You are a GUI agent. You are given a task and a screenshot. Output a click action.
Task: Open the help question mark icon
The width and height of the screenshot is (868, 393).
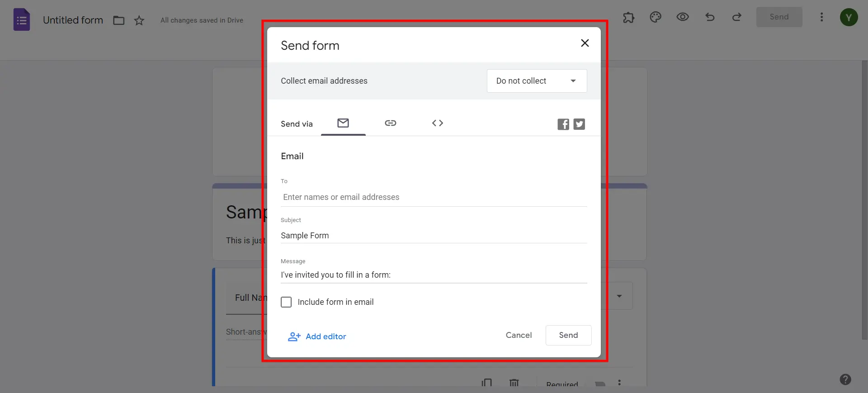[x=845, y=379]
